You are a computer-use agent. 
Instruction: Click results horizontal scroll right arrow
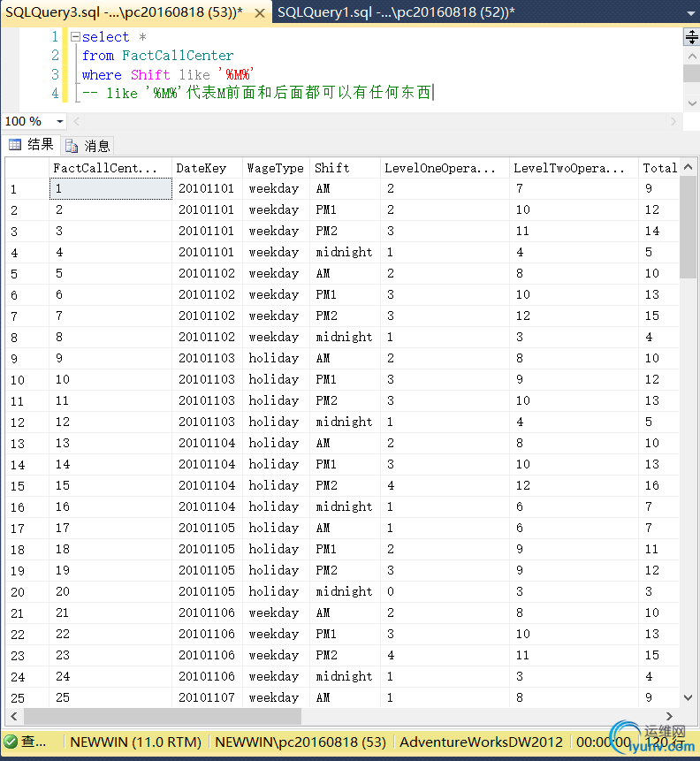click(669, 716)
